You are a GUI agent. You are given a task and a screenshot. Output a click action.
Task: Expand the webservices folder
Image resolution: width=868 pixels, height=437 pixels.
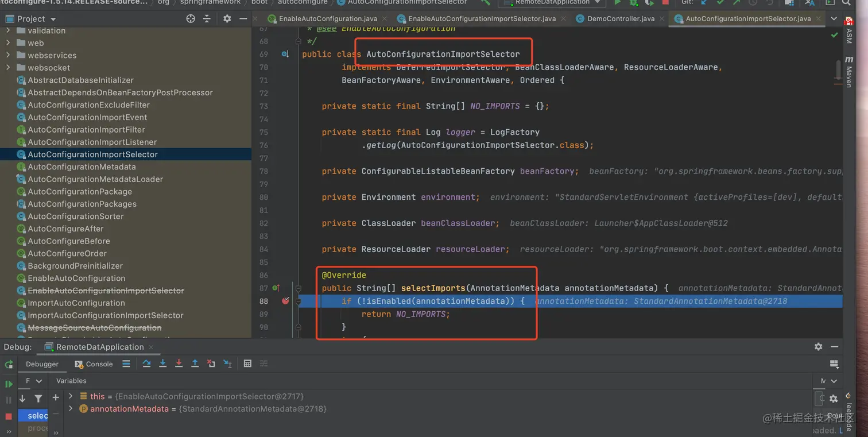(x=7, y=55)
